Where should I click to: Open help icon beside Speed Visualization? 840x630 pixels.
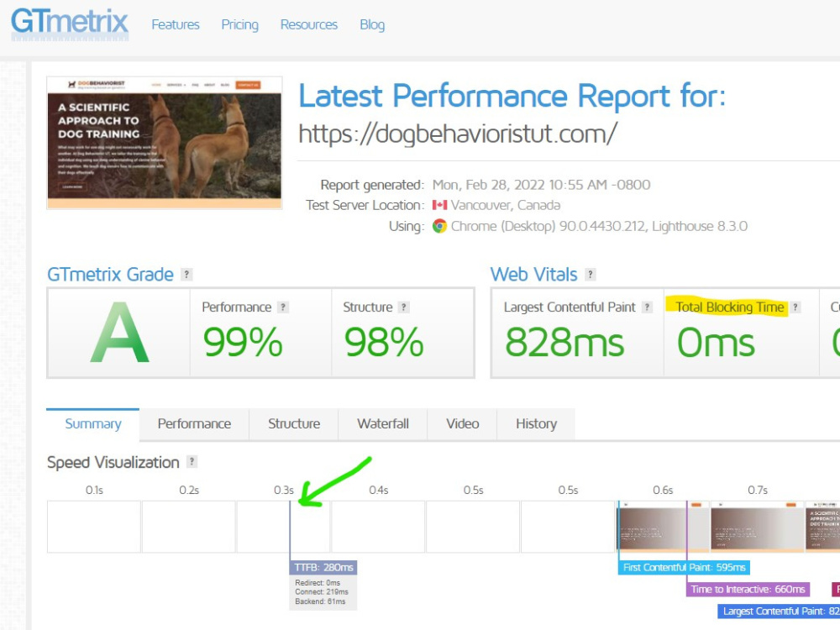pyautogui.click(x=192, y=462)
